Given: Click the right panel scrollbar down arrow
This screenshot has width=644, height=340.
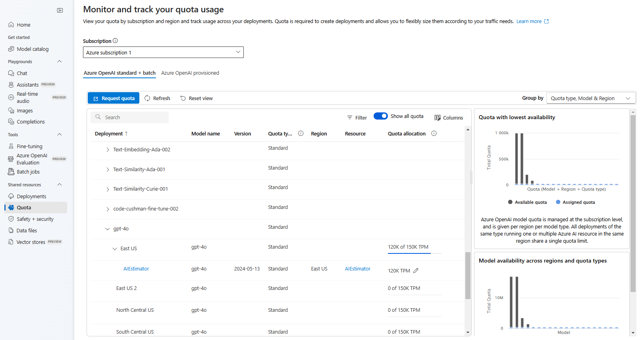Looking at the screenshot, I should pyautogui.click(x=633, y=333).
